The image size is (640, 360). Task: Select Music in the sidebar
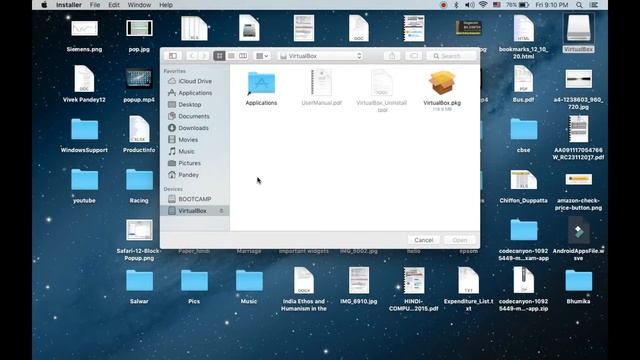(182, 151)
